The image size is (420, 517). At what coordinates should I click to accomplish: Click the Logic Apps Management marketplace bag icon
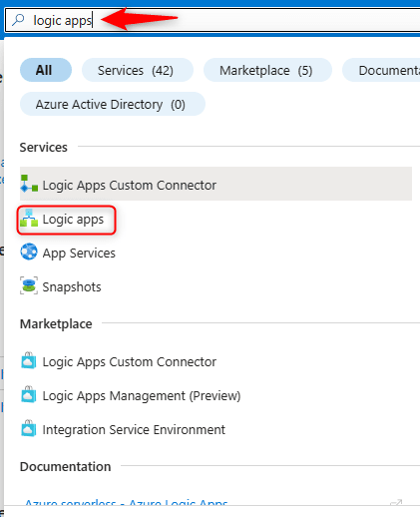pos(29,394)
